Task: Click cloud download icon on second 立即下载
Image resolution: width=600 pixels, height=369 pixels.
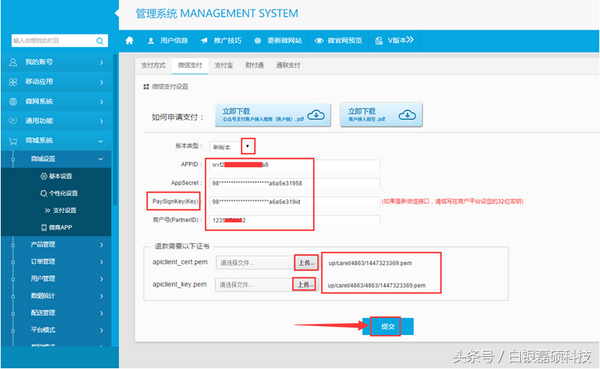Action: 407,114
